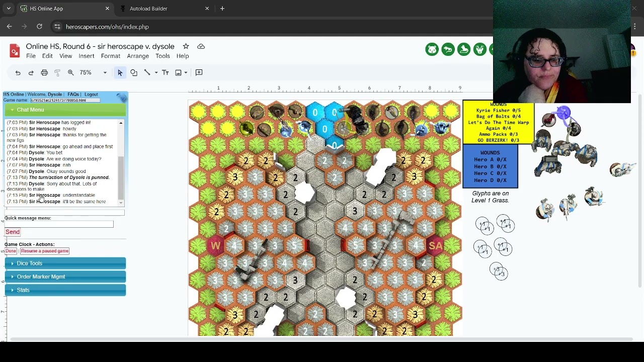Open a new browser tab

click(x=222, y=9)
